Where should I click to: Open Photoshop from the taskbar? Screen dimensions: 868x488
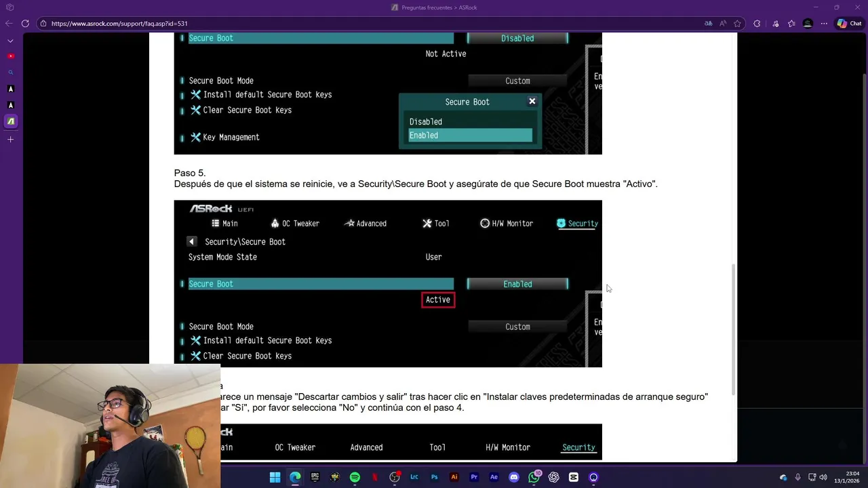[434, 477]
